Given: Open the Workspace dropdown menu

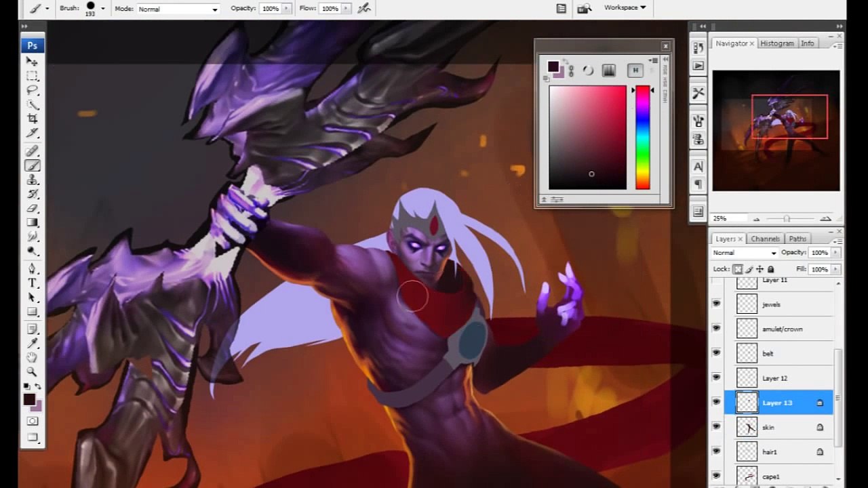Looking at the screenshot, I should tap(625, 7).
